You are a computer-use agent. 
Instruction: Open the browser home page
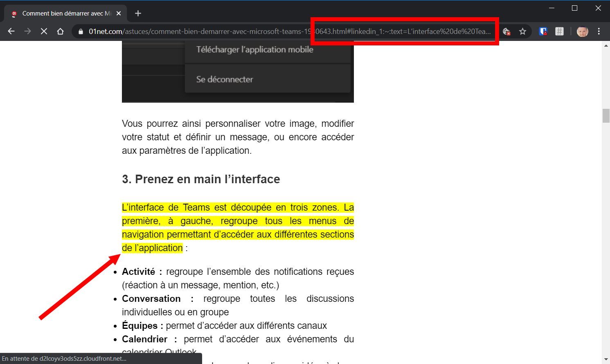(60, 31)
